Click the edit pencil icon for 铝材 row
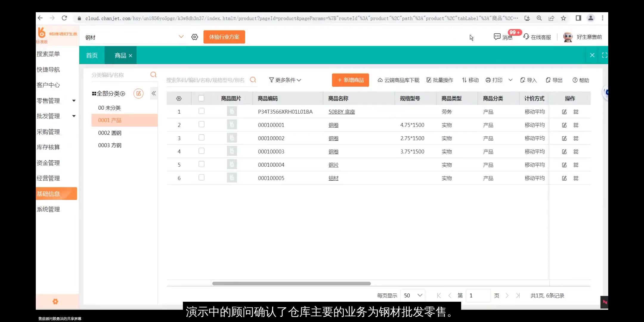This screenshot has height=322, width=644. 564,178
